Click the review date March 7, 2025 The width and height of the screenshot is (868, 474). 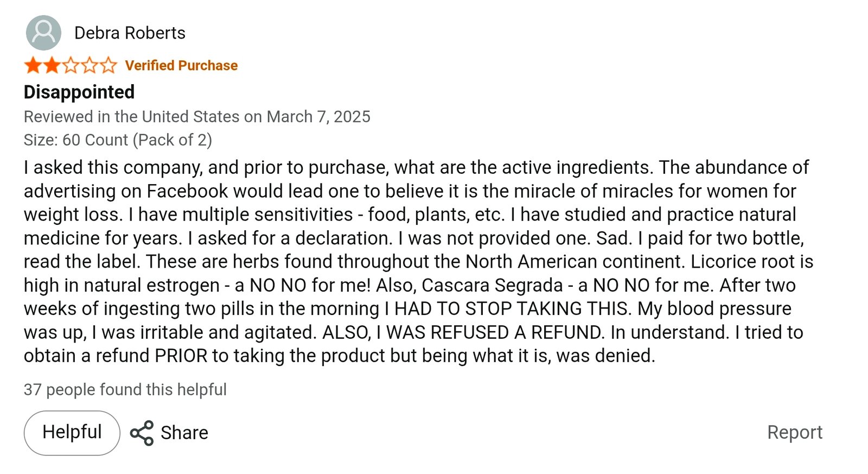coord(318,117)
